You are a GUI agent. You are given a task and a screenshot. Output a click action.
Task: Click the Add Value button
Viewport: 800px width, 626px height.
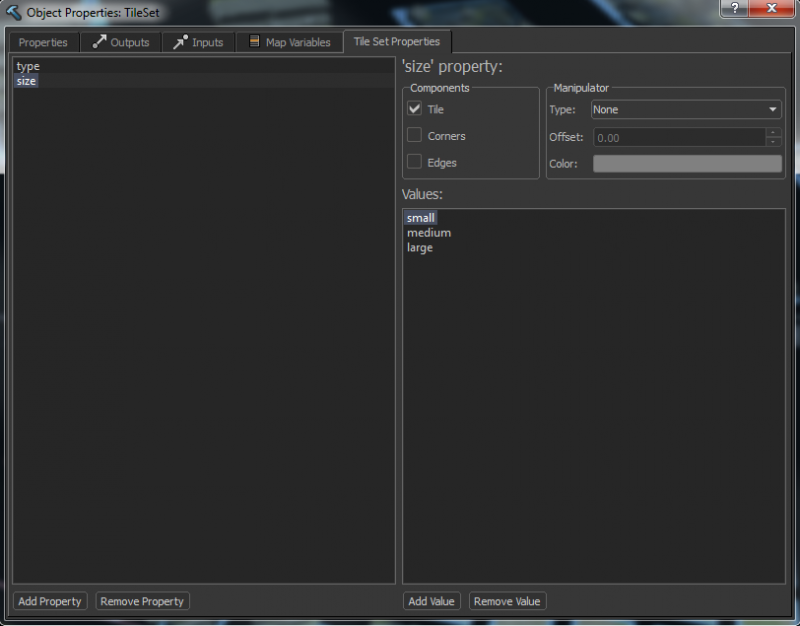[x=431, y=601]
